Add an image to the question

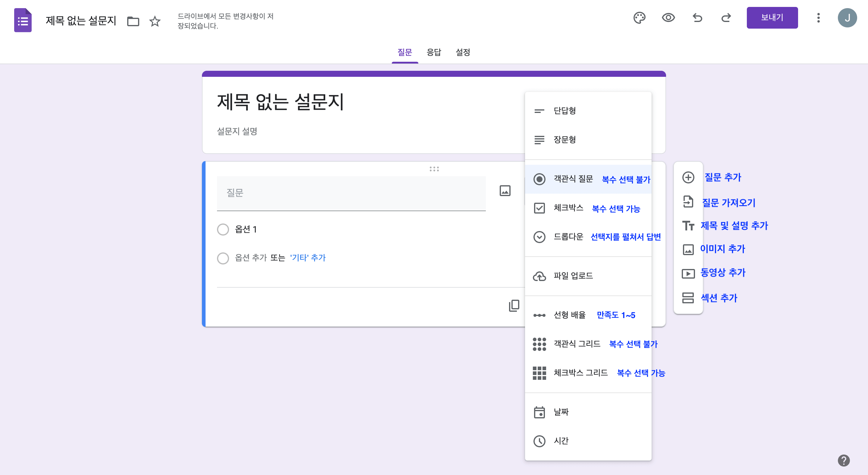click(x=505, y=191)
